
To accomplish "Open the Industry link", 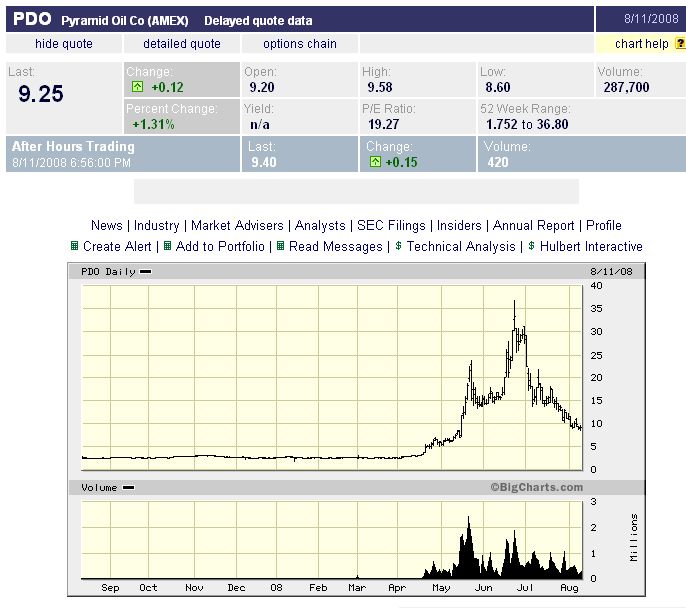I will (x=157, y=226).
